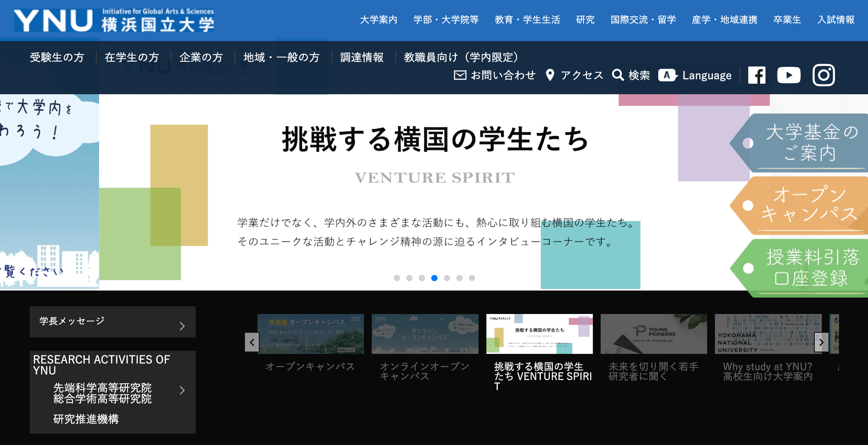Click Why study at YNU? caption
Screen dimensions: 868x445
click(x=767, y=371)
